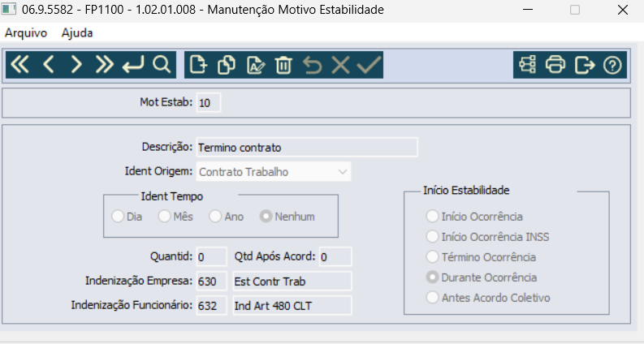Screen dimensions: 644x344
Task: Click the go-to record arrow icon
Action: click(133, 65)
